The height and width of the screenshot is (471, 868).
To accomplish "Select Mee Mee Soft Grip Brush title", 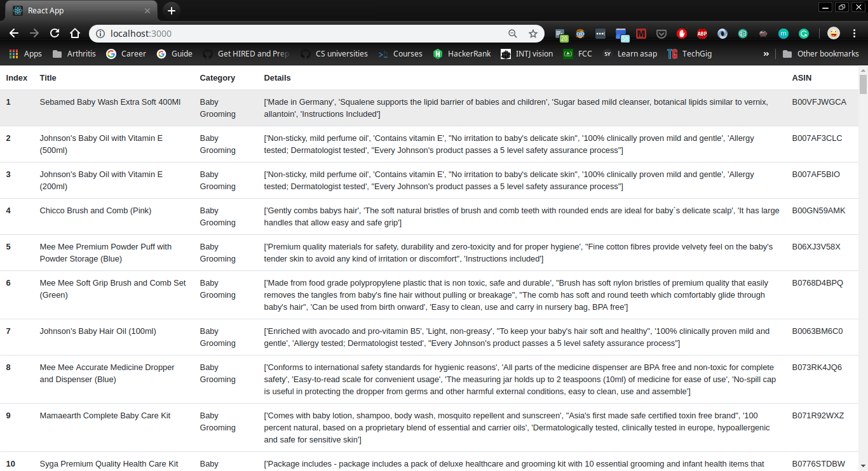I will point(112,289).
